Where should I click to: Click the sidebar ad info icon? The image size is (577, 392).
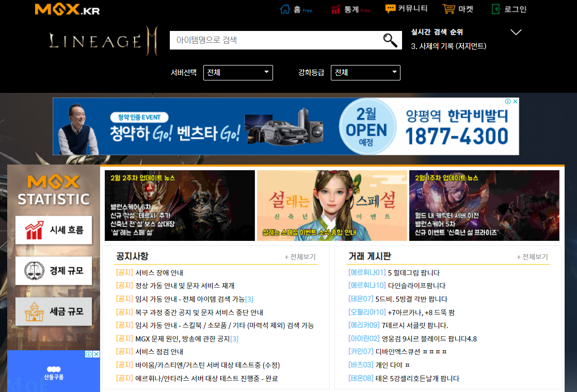pos(89,354)
